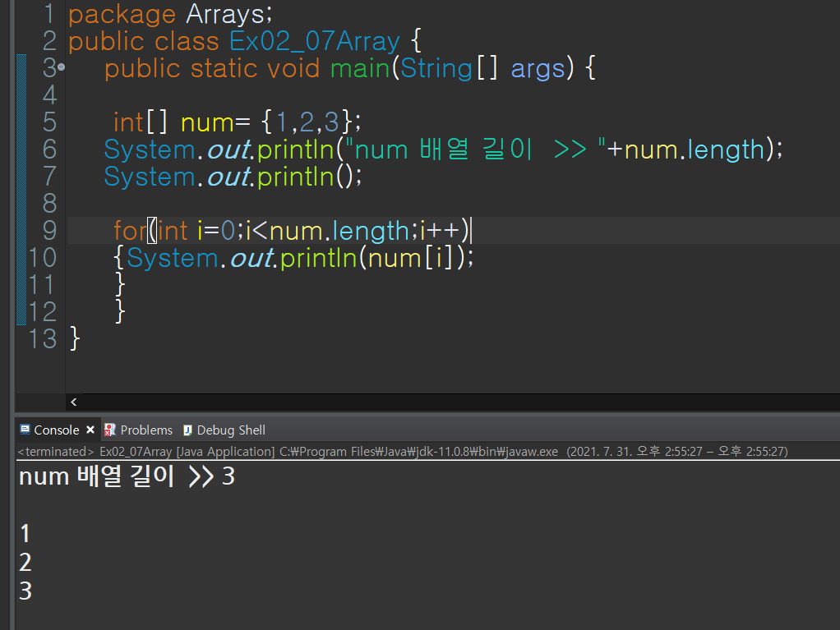Click the terminated launch description in the console header
This screenshot has width=840, height=630.
click(x=403, y=451)
